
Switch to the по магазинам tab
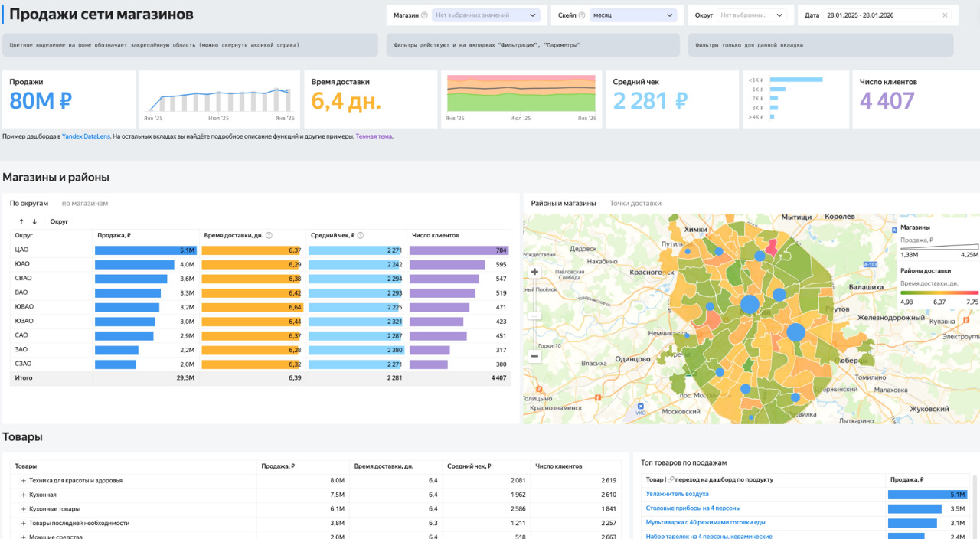click(85, 204)
